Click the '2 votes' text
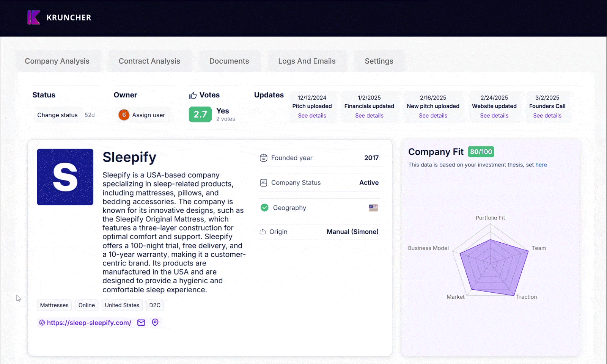This screenshot has height=364, width=607. pos(226,119)
